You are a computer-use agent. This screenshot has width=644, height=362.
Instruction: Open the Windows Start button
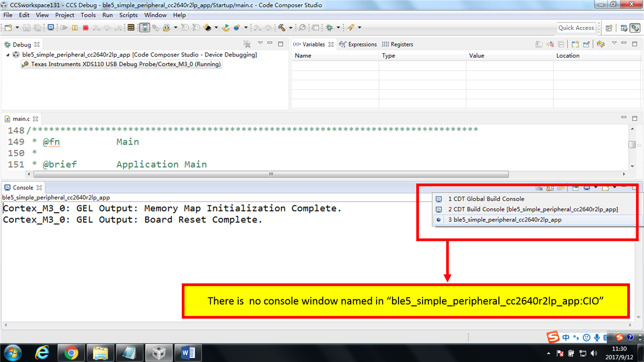pyautogui.click(x=12, y=352)
